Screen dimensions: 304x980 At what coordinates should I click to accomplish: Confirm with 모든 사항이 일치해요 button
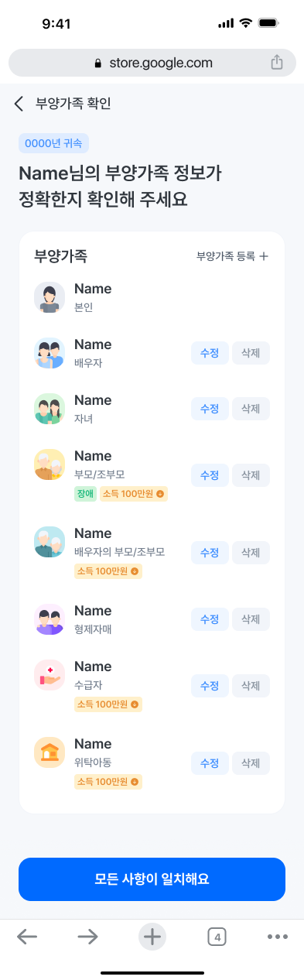152,879
